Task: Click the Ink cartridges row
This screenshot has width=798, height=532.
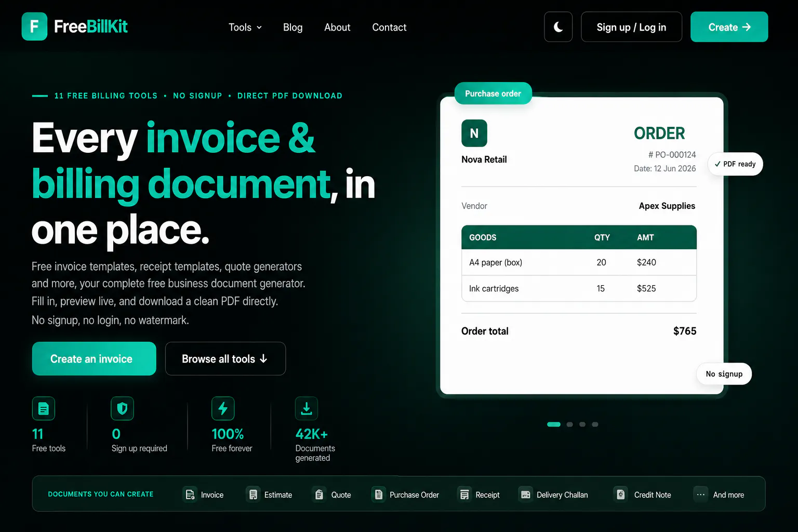Action: point(579,288)
